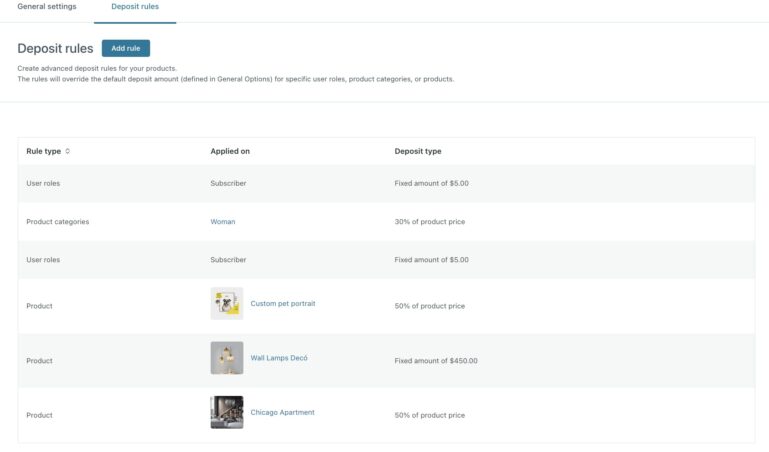
Task: Switch to the General settings tab
Action: (x=47, y=7)
